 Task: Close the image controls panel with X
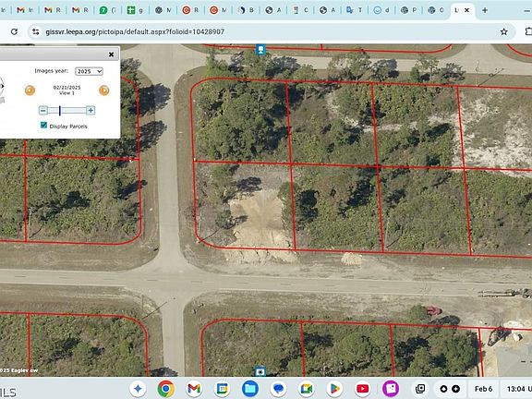(x=111, y=54)
